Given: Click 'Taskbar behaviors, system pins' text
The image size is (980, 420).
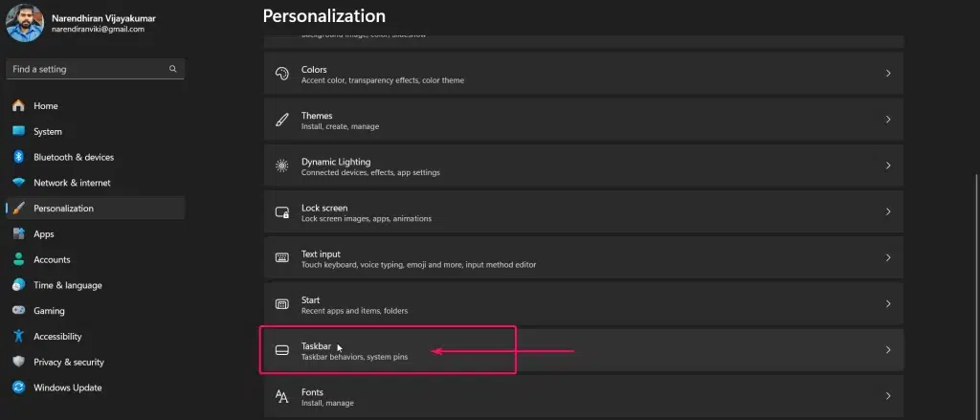Looking at the screenshot, I should (354, 358).
